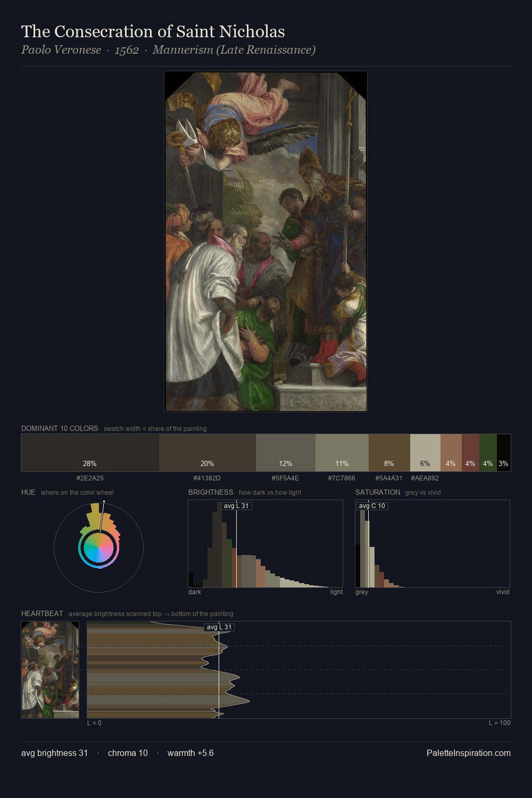Click the 8% #5A4A31 brown swatch
Image resolution: width=532 pixels, height=798 pixels.
[389, 453]
